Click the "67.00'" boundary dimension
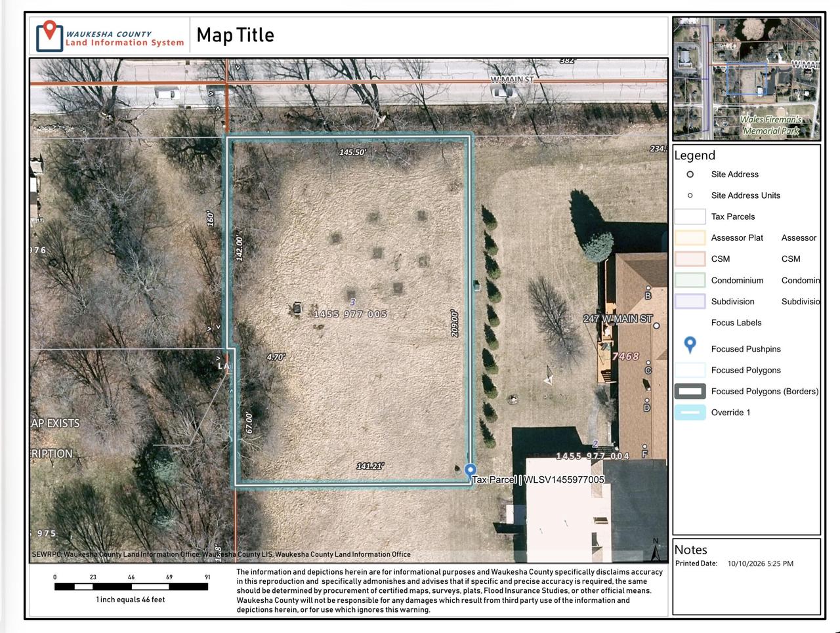Screen dimensions: 840x633 point(249,422)
